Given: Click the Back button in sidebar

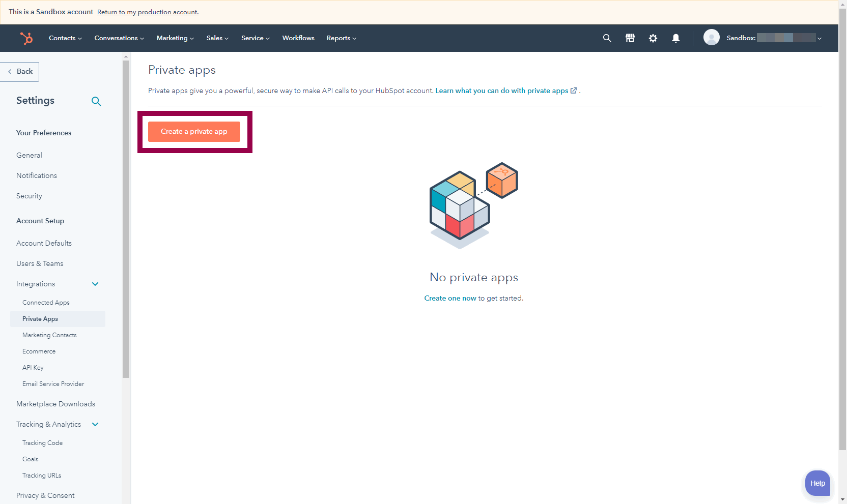Looking at the screenshot, I should pos(20,72).
